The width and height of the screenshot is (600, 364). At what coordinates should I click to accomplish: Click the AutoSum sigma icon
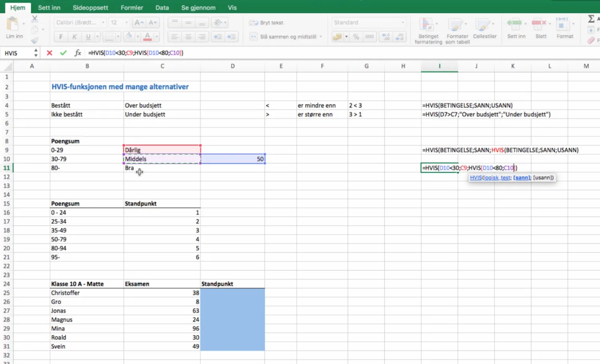591,19
